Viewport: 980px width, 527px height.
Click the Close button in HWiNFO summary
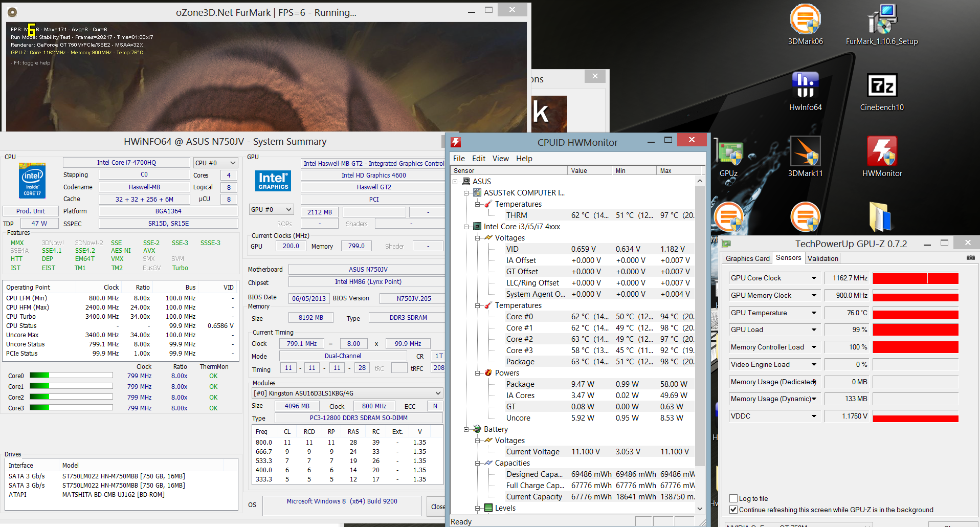point(436,507)
